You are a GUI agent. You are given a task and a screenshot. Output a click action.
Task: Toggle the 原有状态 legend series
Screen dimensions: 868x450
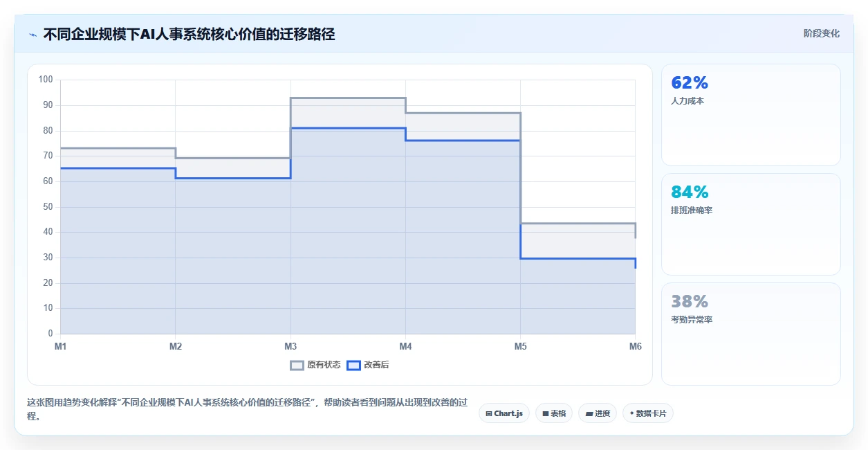315,365
